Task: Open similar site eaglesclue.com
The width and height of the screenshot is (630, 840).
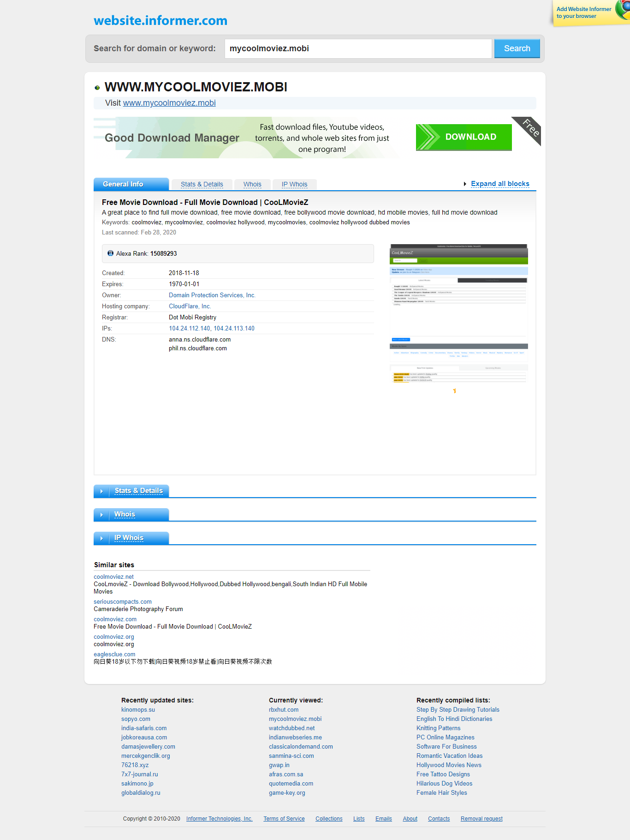Action: 114,654
